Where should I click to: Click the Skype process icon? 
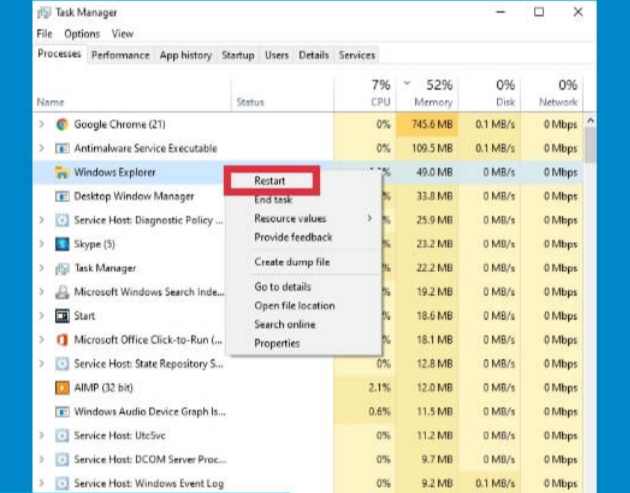coord(62,244)
